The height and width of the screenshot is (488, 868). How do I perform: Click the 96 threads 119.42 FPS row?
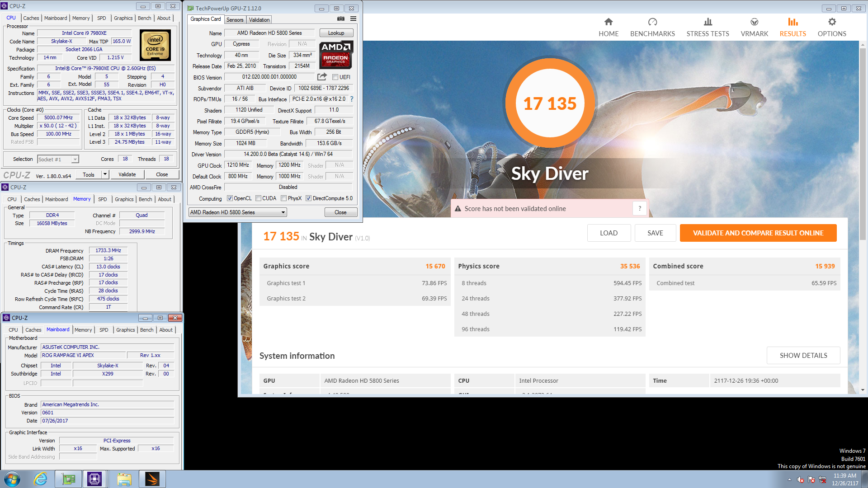[x=550, y=329]
